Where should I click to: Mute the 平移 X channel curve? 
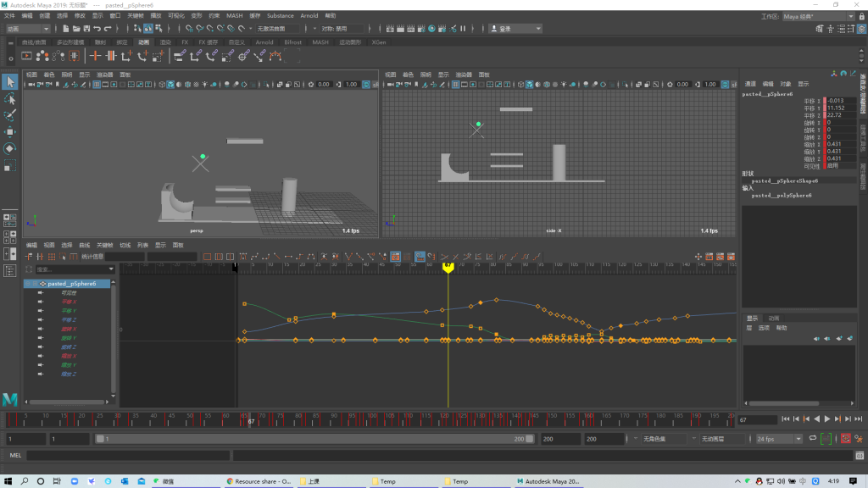pyautogui.click(x=41, y=302)
